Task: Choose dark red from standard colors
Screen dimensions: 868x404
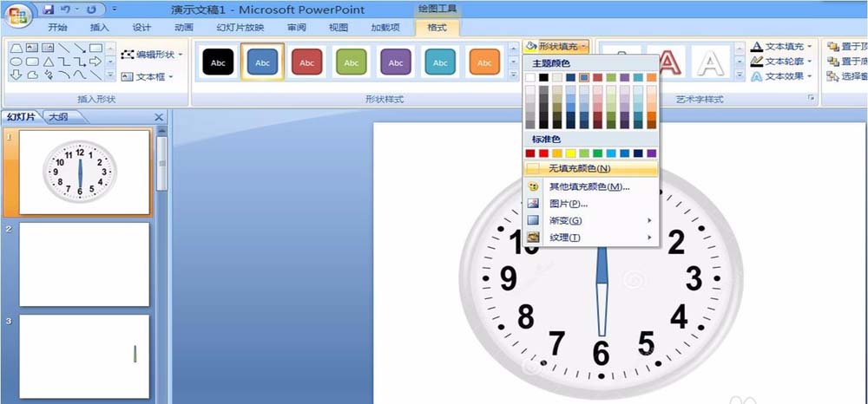Action: 530,153
